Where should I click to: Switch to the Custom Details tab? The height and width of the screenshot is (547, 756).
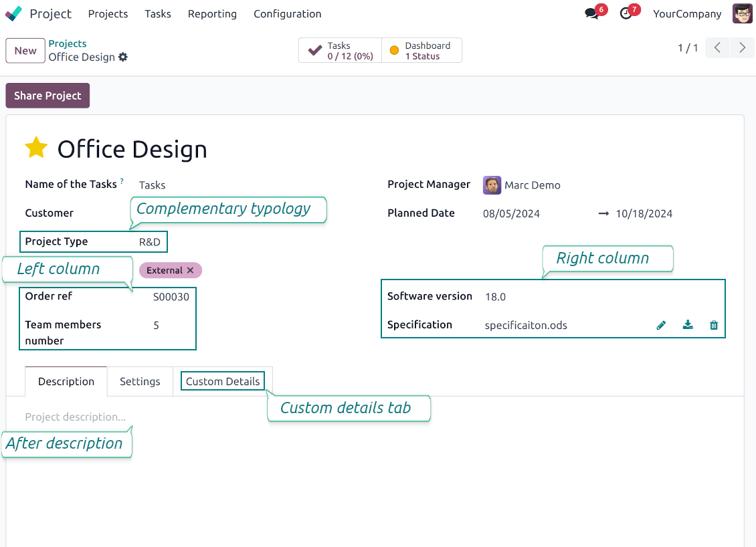pos(223,382)
